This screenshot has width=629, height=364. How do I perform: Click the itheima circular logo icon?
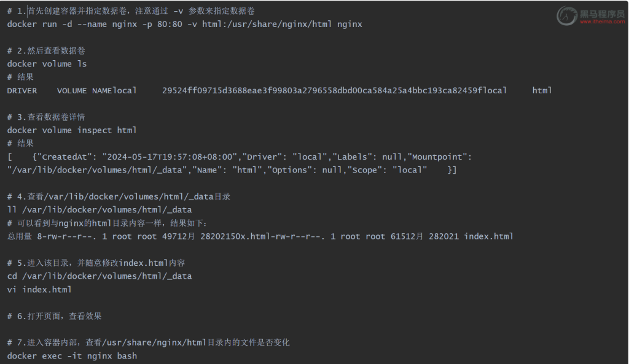566,15
